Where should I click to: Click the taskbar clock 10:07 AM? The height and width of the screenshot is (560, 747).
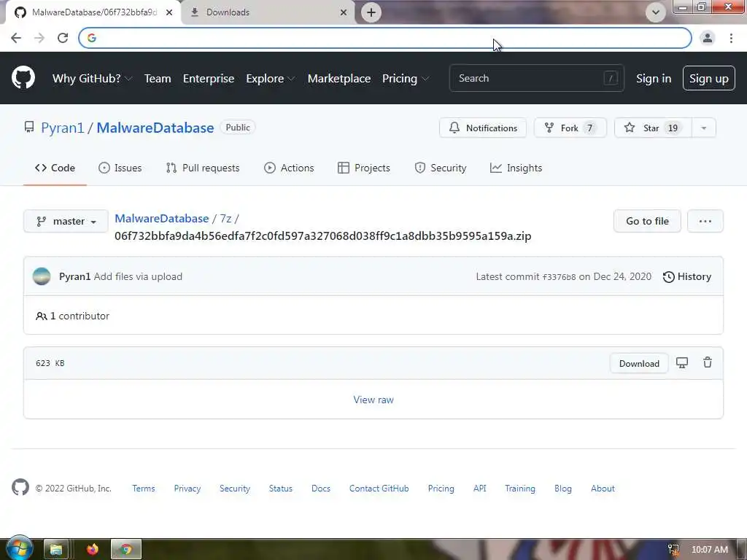710,550
